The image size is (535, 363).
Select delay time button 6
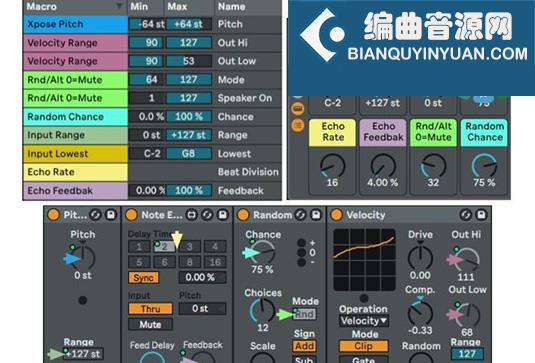164,262
